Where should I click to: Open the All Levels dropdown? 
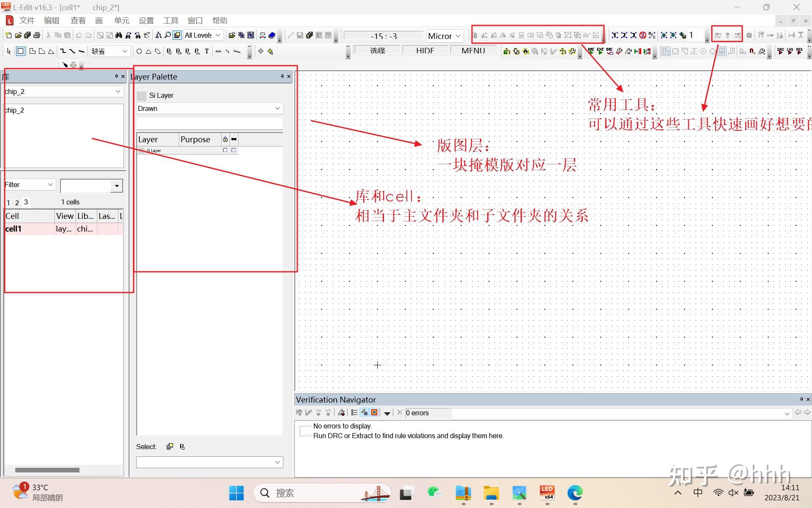click(x=217, y=35)
